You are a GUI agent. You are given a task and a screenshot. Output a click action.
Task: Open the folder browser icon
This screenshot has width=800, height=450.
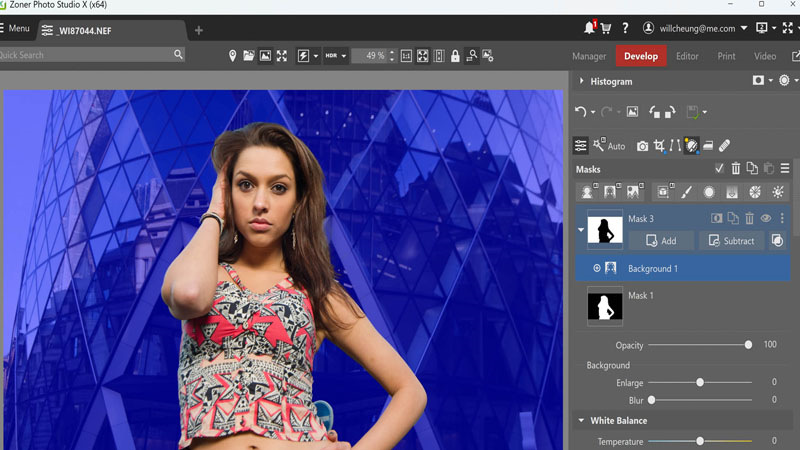[248, 56]
